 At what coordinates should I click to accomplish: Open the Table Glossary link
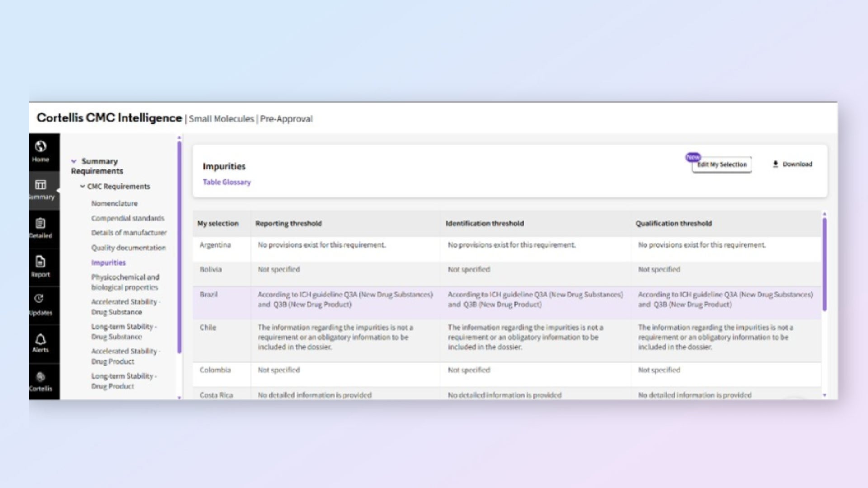pos(226,182)
